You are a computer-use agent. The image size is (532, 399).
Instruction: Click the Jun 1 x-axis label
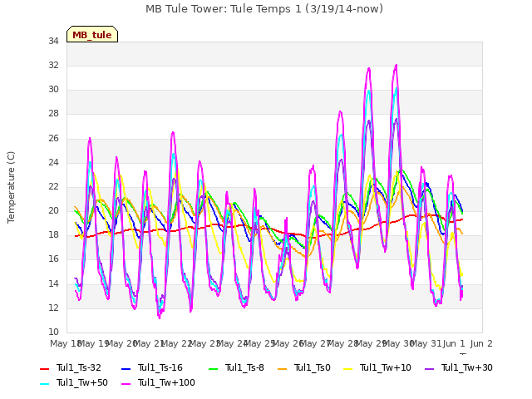click(454, 343)
